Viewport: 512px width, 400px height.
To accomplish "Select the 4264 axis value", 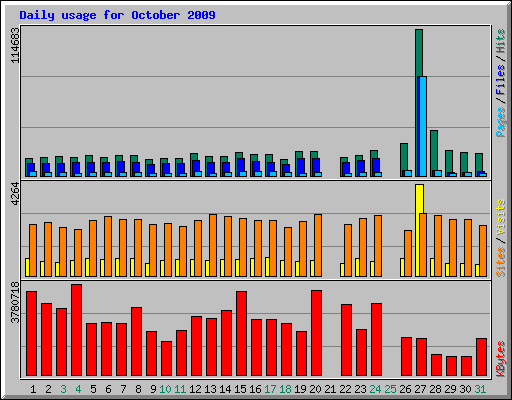I will point(15,194).
